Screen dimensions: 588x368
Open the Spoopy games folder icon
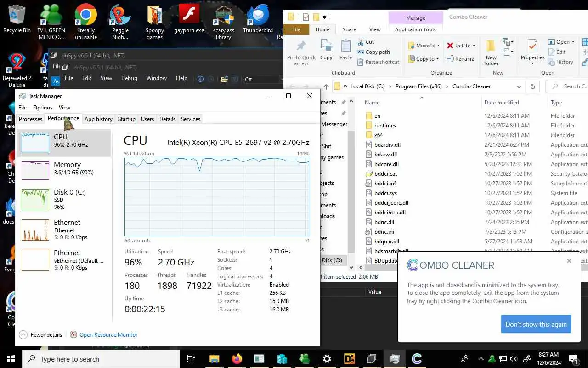(155, 22)
